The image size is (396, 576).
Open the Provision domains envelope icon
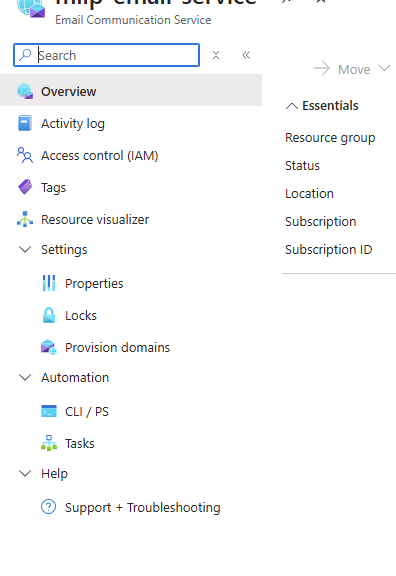(49, 347)
